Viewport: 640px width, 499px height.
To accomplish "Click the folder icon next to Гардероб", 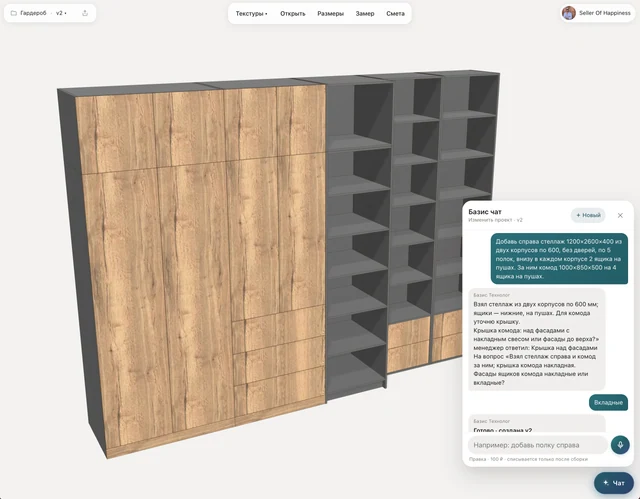I will click(x=13, y=13).
